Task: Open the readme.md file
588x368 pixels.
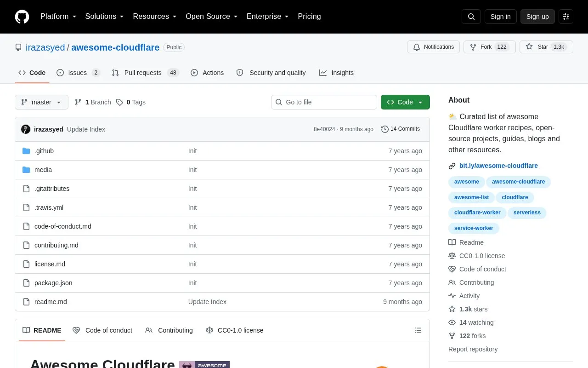Action: pos(51,302)
